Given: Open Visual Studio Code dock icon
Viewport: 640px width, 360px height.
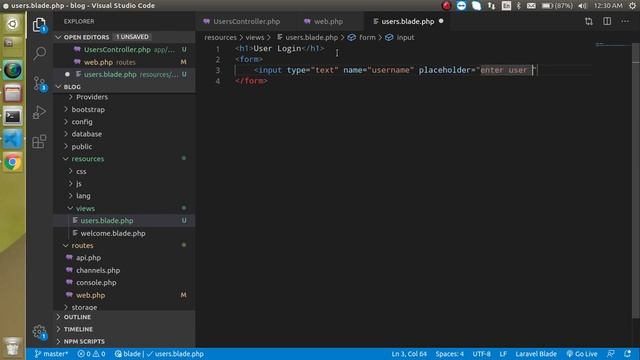Looking at the screenshot, I should click(x=13, y=140).
